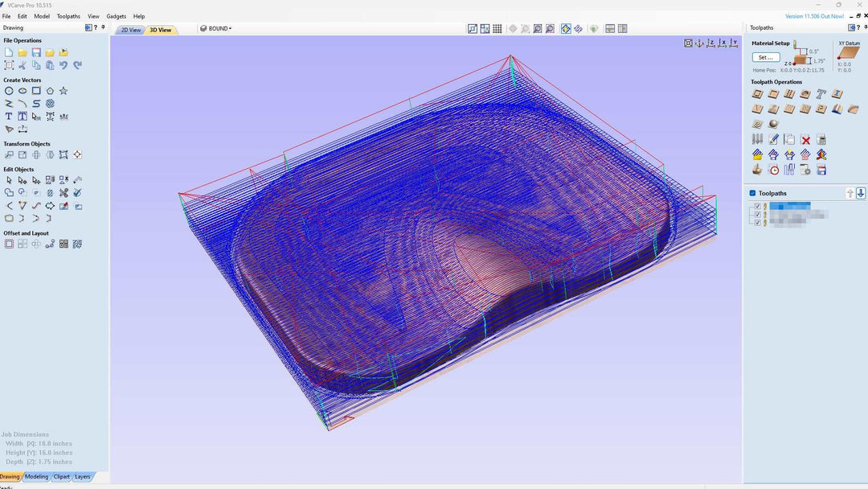Click the Delete toolpath red X icon
This screenshot has height=489, width=868.
point(805,140)
